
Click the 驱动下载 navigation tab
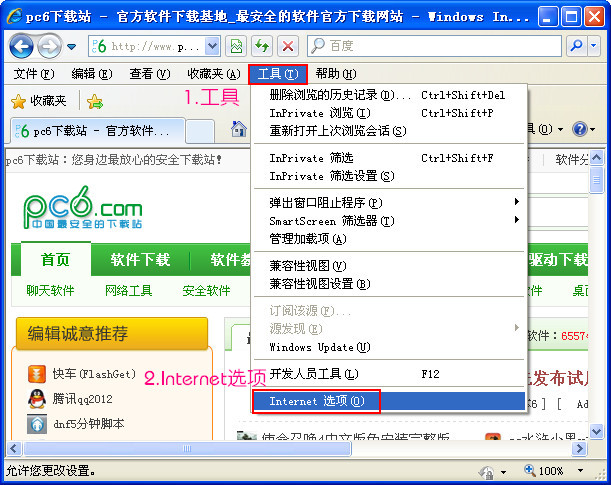point(558,259)
